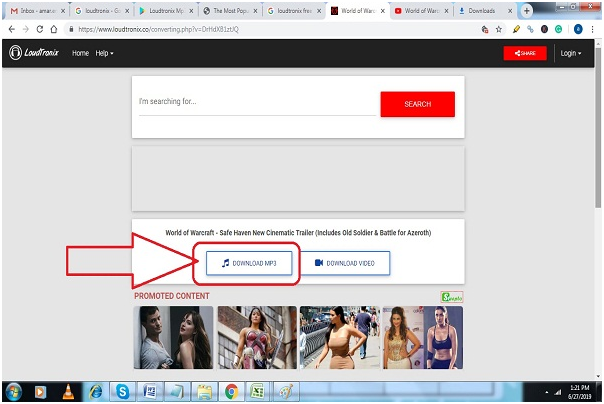The height and width of the screenshot is (404, 604).
Task: Open the browser home page icon
Action: (x=54, y=29)
